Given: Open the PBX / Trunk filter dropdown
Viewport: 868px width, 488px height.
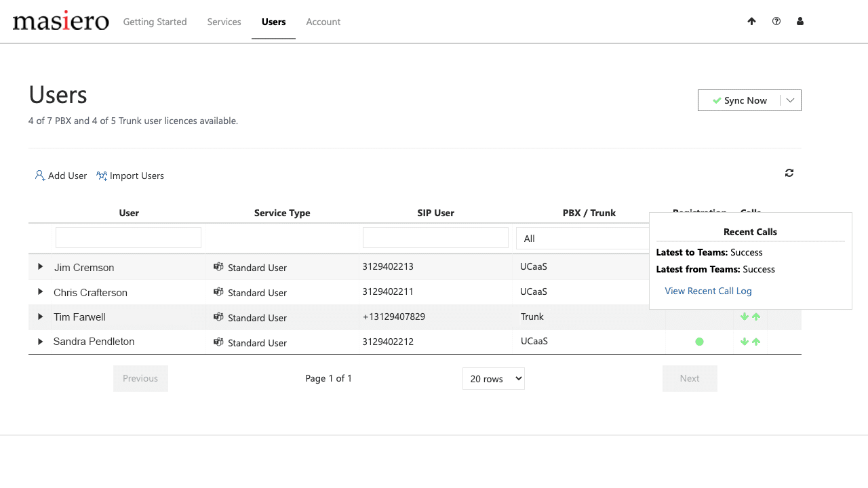Looking at the screenshot, I should tap(582, 239).
